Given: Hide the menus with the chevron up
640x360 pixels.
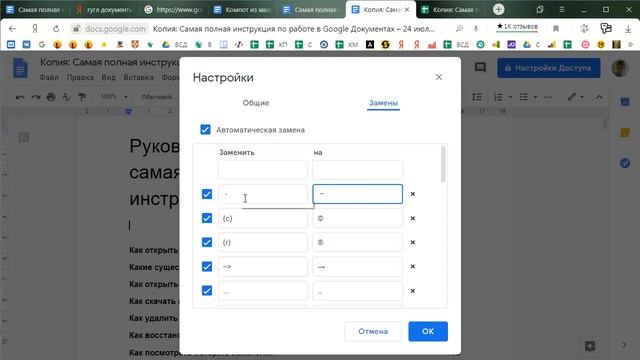Looking at the screenshot, I should coord(599,97).
